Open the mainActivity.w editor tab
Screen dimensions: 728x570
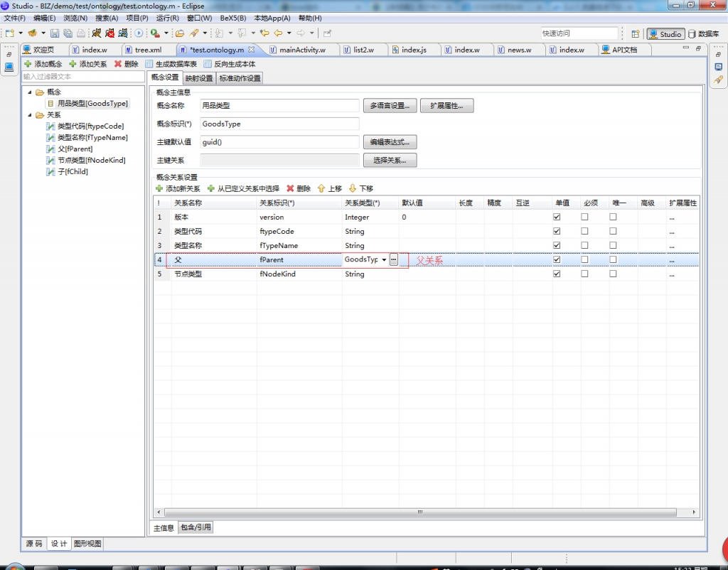coord(301,50)
